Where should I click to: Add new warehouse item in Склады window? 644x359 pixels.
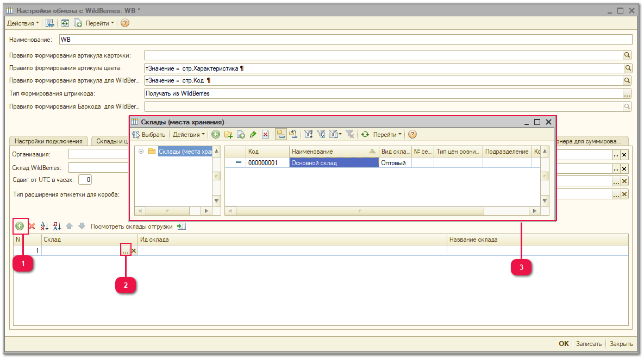click(x=216, y=134)
